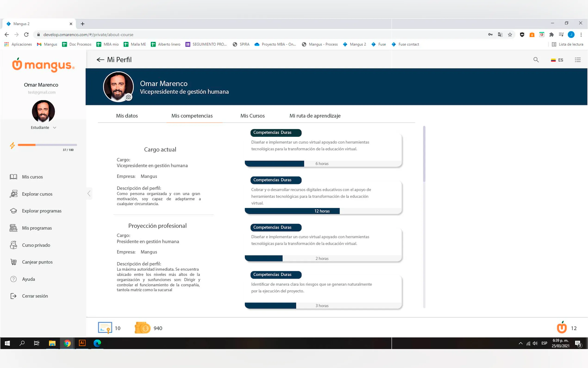Open Explorar cursos from the sidebar

point(37,194)
